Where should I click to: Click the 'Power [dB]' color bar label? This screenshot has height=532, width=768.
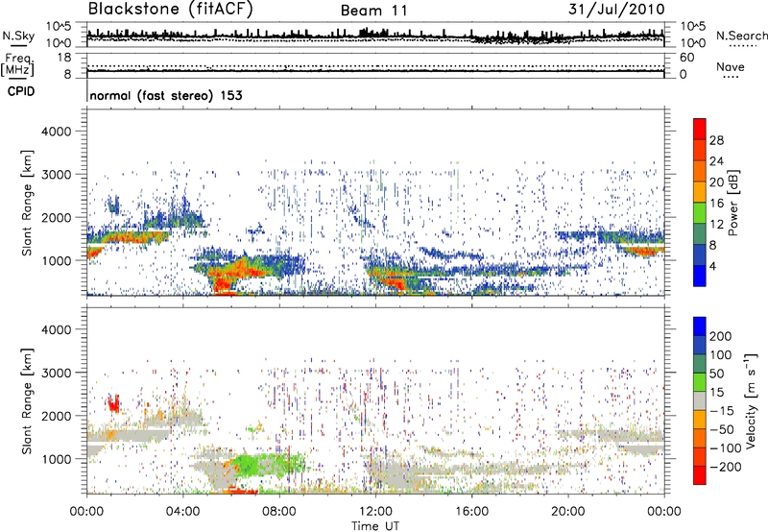click(733, 203)
